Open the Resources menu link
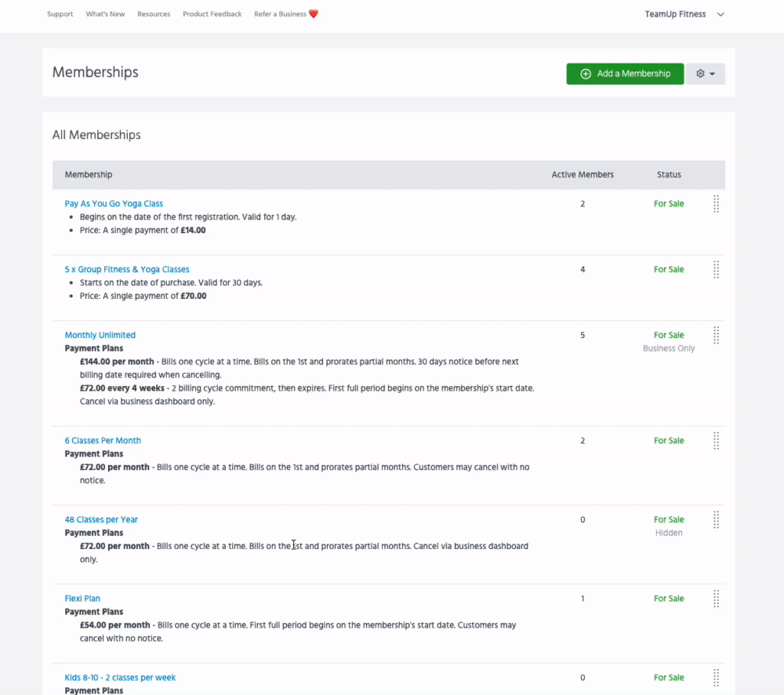The image size is (784, 695). 154,14
